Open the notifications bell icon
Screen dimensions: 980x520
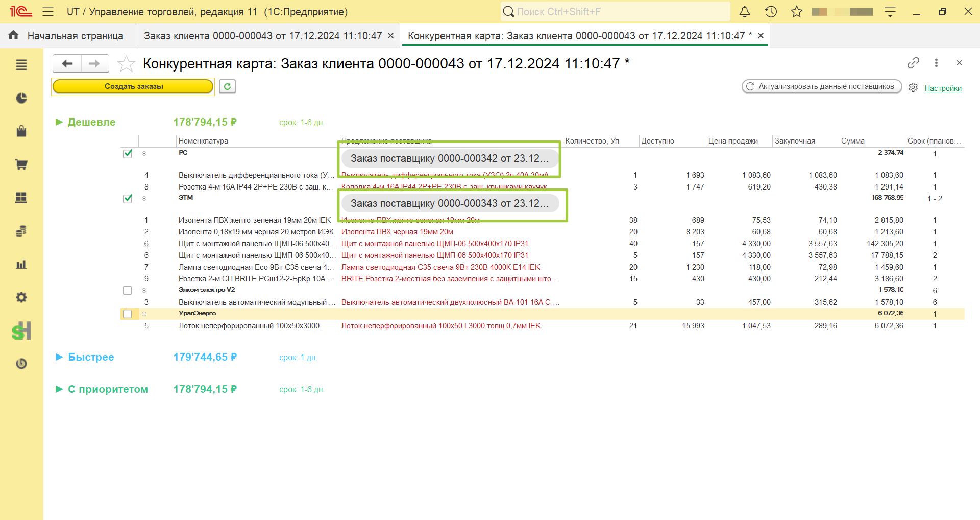pyautogui.click(x=745, y=12)
